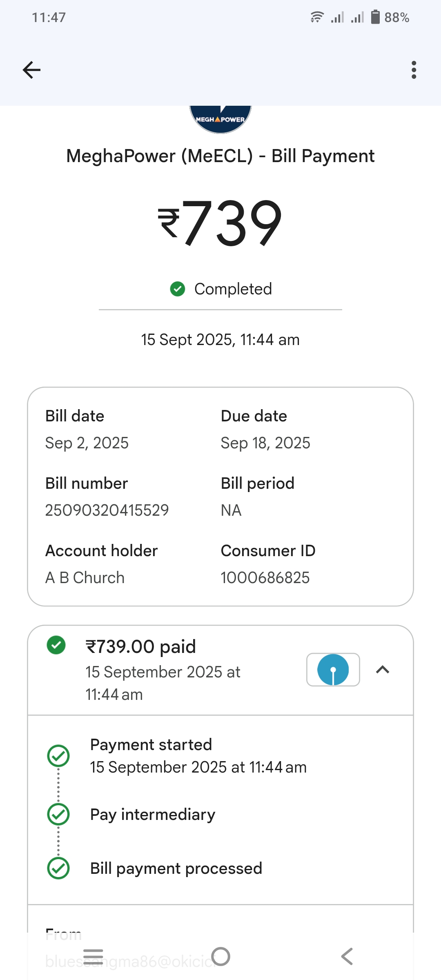Collapse the payment details chevron
Screen dimensions: 441x980
(x=383, y=670)
